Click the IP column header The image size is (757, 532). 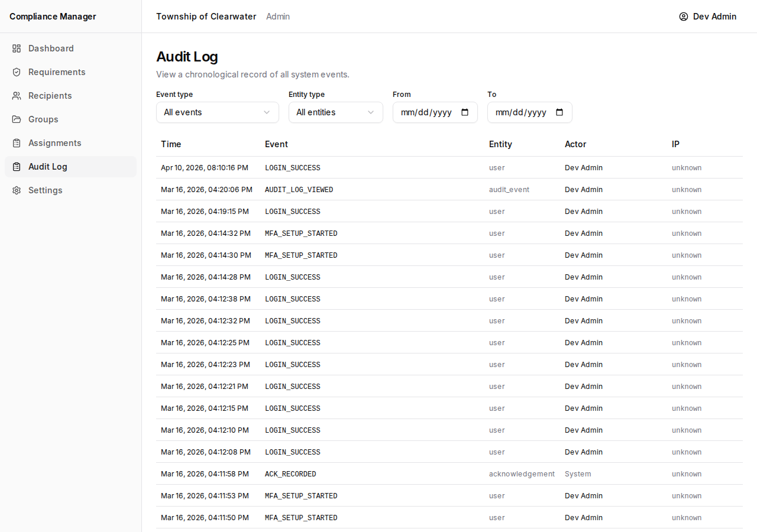[675, 144]
